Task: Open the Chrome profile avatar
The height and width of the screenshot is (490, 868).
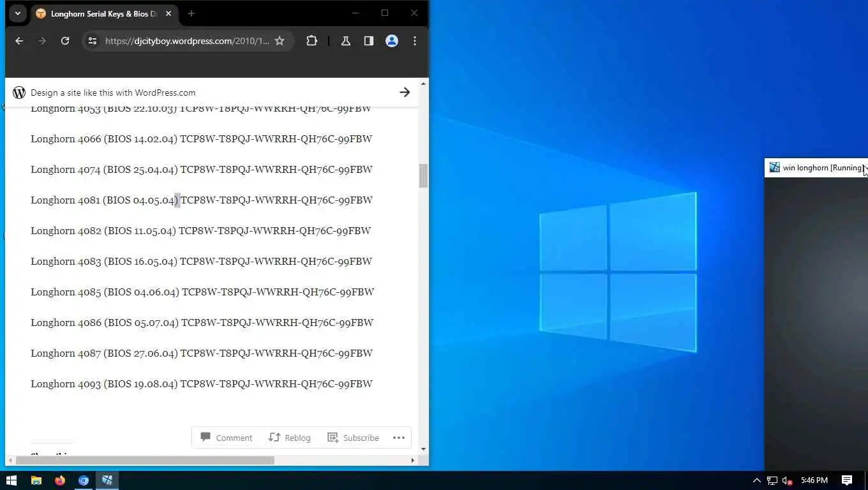Action: pos(392,41)
